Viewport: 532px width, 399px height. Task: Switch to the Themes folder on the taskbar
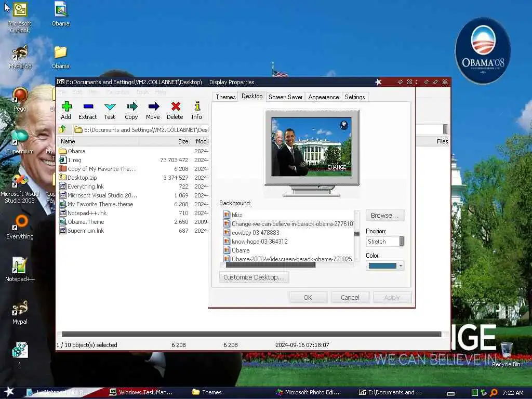(x=207, y=392)
